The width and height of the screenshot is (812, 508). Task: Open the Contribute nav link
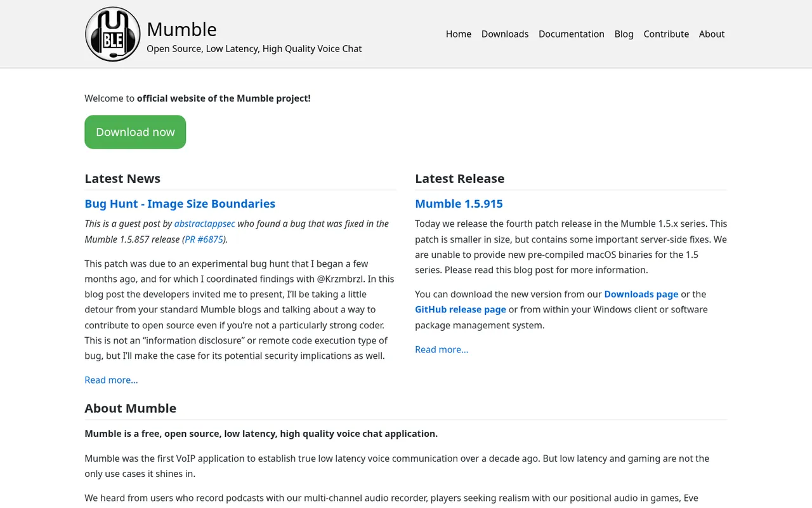tap(666, 34)
